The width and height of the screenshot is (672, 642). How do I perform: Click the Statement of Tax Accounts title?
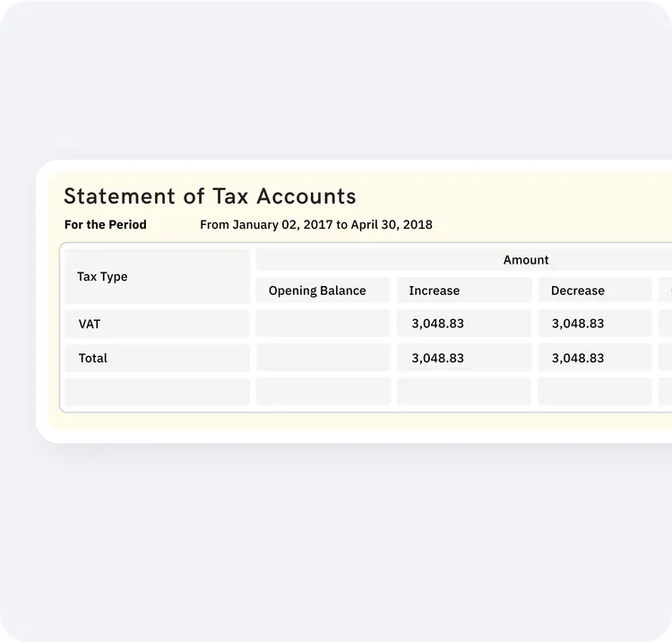[x=210, y=196]
